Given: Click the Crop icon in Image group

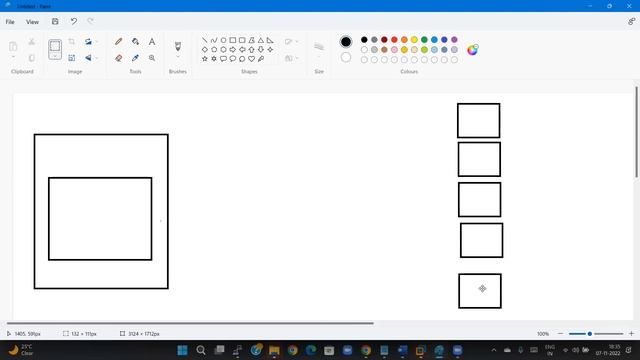Looking at the screenshot, I should [71, 42].
